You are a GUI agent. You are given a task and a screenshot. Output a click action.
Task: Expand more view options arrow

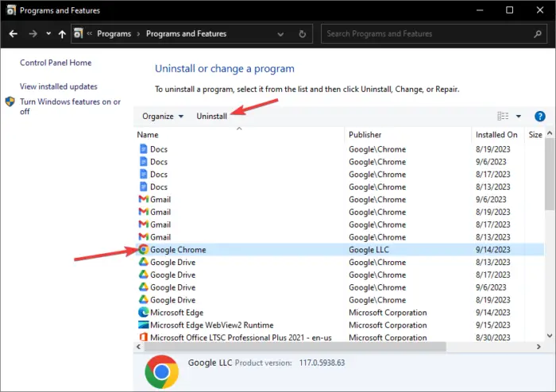[519, 116]
